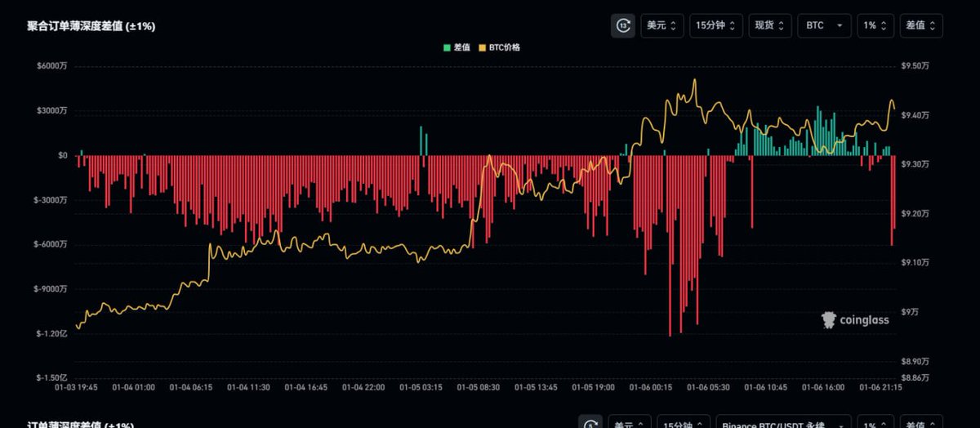Click the $8.86万 right price axis label

pyautogui.click(x=915, y=377)
